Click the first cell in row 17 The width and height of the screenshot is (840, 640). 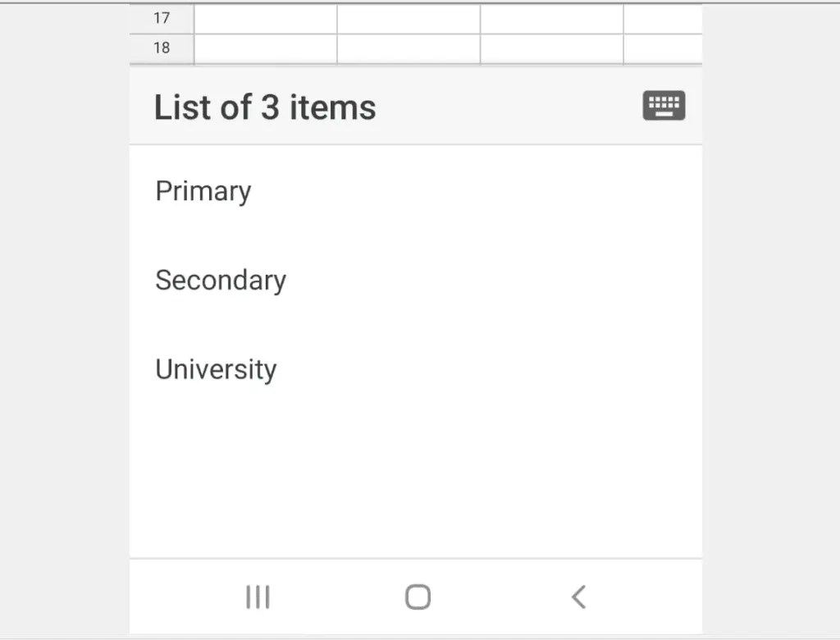click(x=264, y=17)
